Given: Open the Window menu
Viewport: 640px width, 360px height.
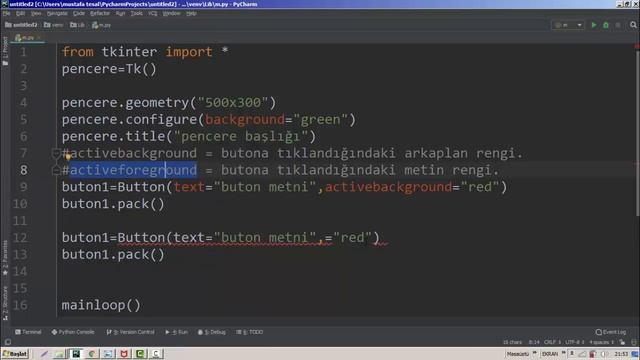Looking at the screenshot, I should click(171, 13).
